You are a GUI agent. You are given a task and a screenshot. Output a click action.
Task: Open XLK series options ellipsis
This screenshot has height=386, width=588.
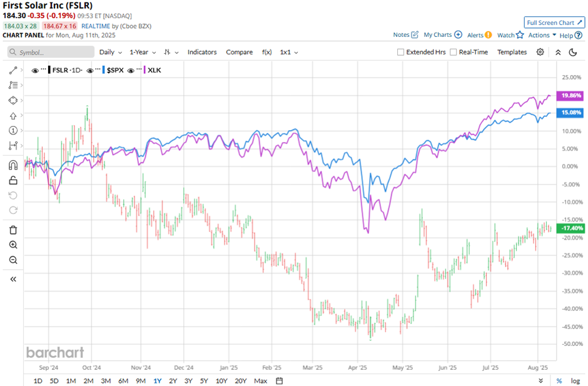coord(139,69)
